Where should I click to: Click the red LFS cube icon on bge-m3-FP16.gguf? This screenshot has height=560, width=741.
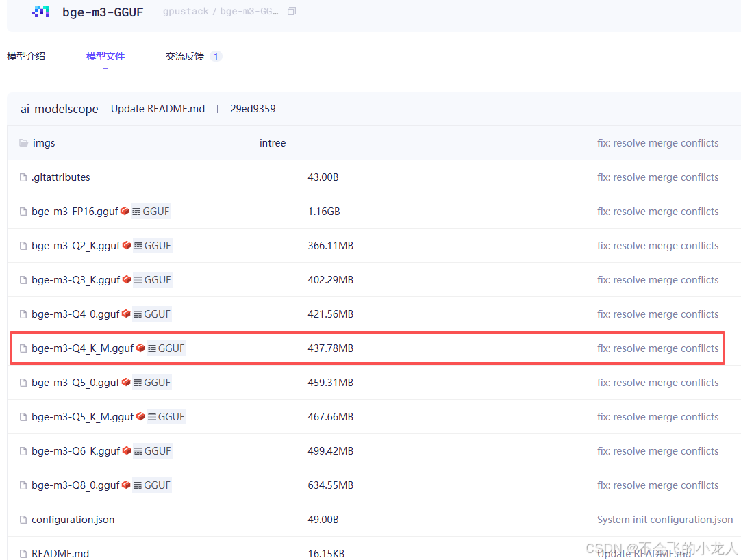tap(125, 211)
